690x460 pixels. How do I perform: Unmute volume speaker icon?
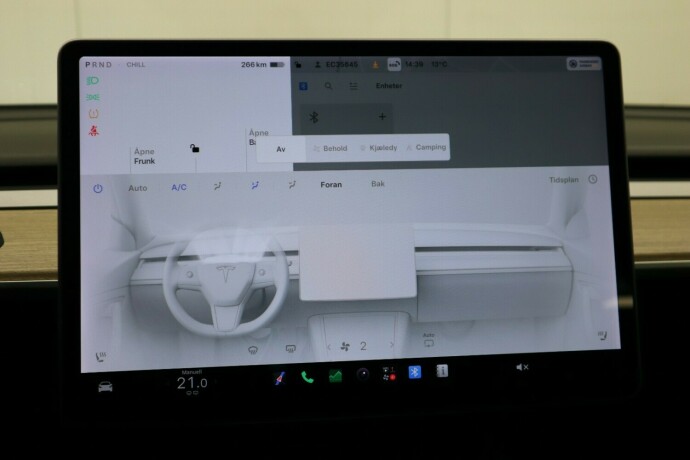pyautogui.click(x=522, y=367)
